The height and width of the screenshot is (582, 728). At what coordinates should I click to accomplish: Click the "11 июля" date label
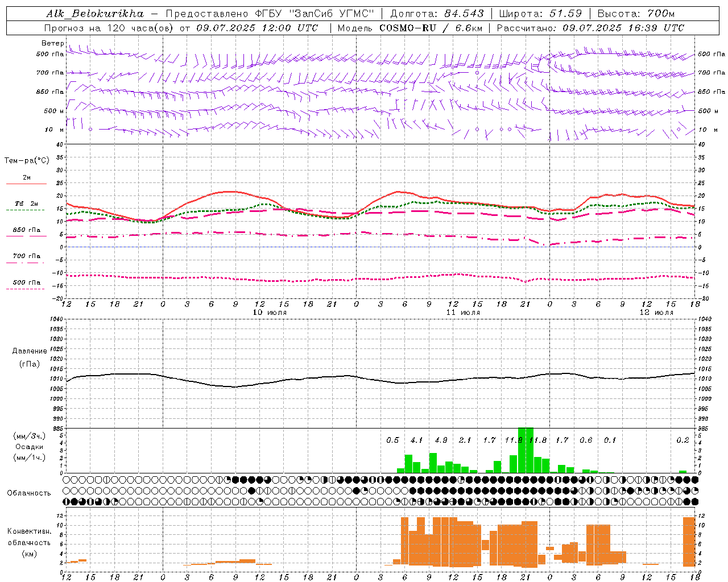coord(463,313)
